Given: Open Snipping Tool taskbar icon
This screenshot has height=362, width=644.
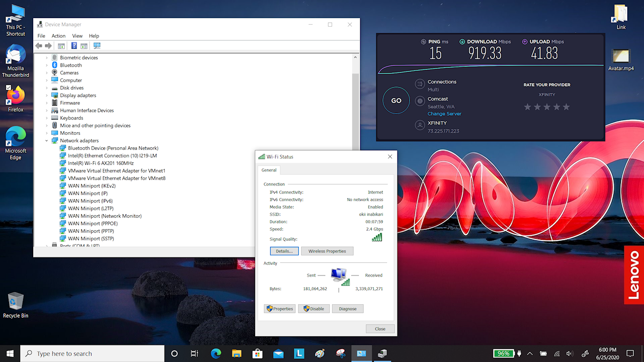Looking at the screenshot, I should pos(341,353).
